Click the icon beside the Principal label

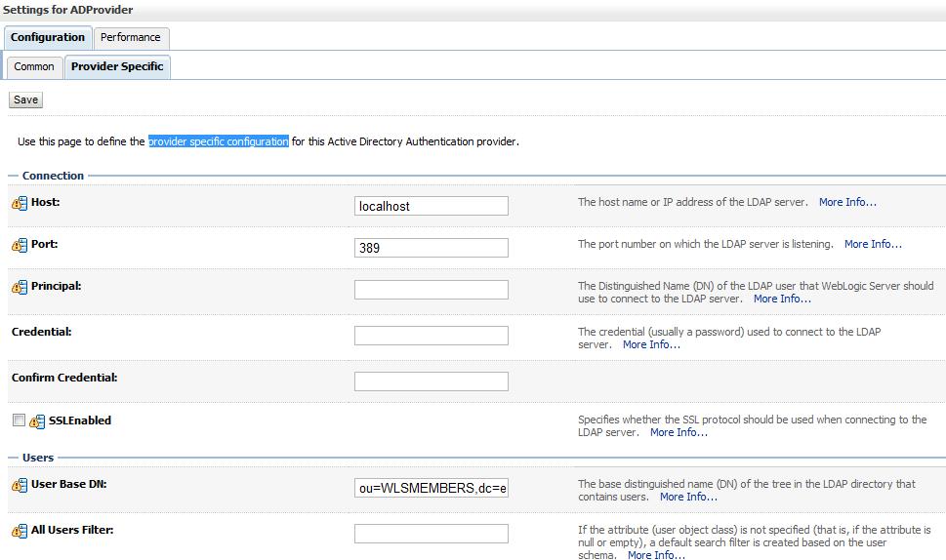click(x=20, y=288)
